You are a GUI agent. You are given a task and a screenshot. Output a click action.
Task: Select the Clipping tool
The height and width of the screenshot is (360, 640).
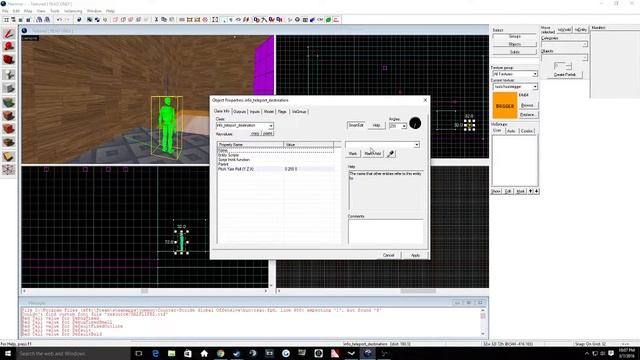(x=9, y=156)
